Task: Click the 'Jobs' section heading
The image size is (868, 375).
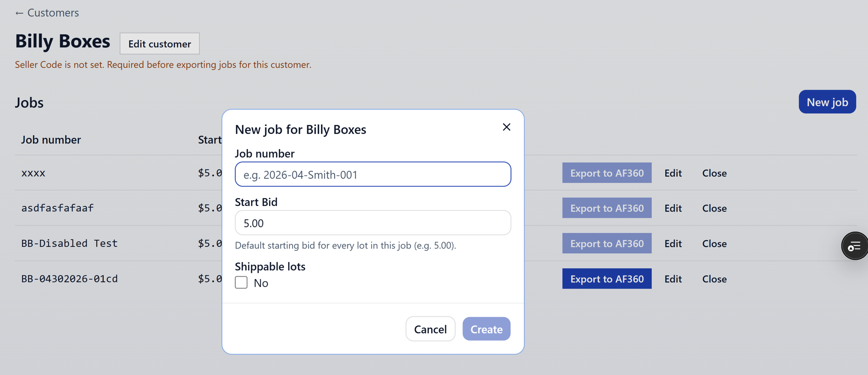Action: point(29,103)
